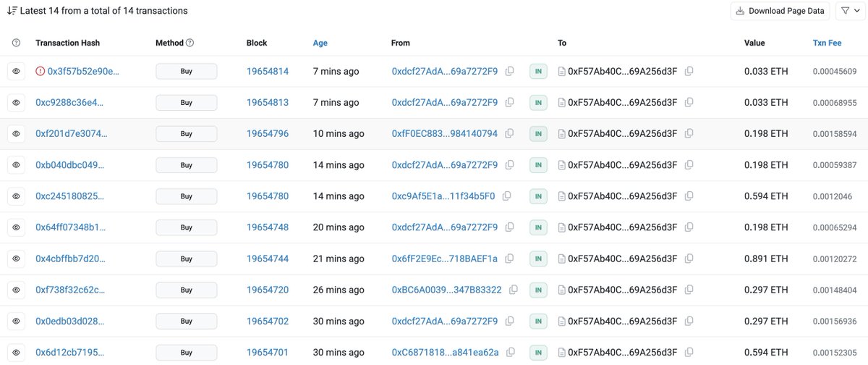The height and width of the screenshot is (365, 868).
Task: Download Page Data
Action: pyautogui.click(x=780, y=11)
